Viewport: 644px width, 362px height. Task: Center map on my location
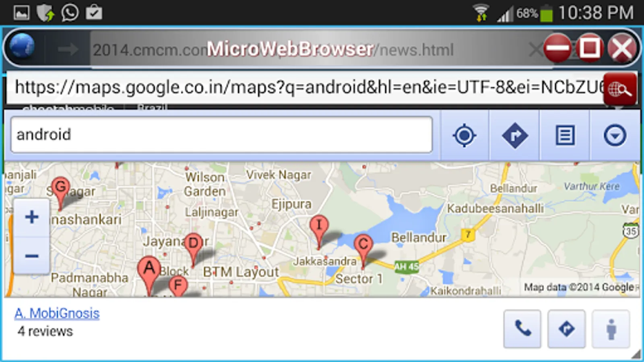click(464, 135)
